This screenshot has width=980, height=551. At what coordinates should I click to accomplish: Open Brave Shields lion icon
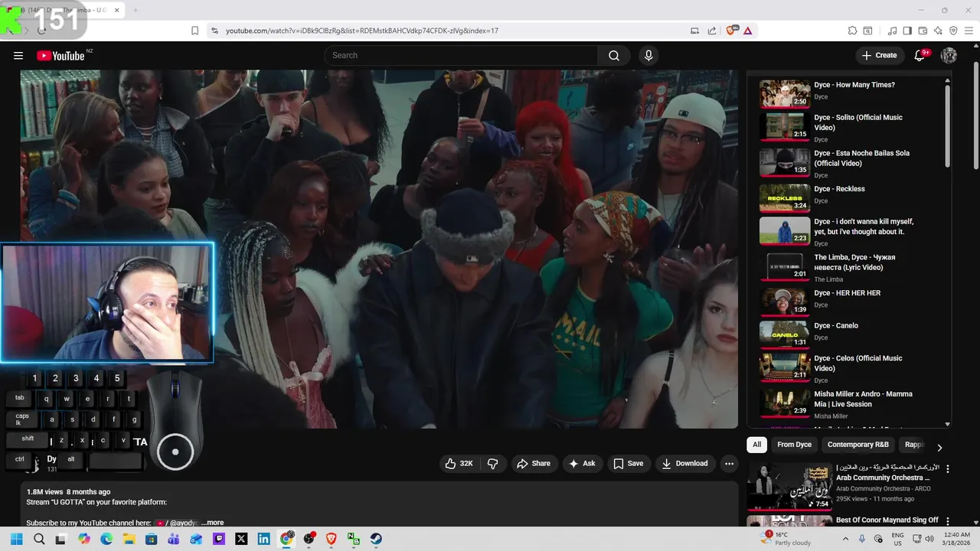[x=731, y=31]
